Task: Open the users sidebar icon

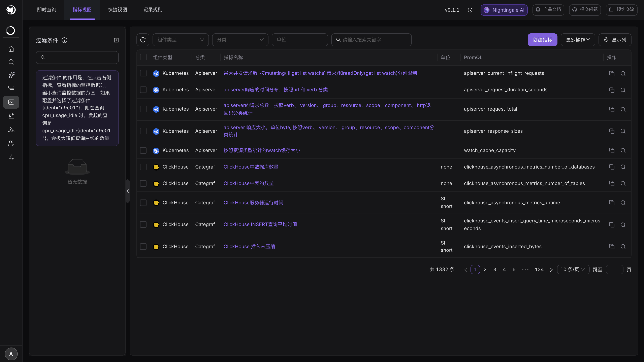Action: [x=11, y=143]
